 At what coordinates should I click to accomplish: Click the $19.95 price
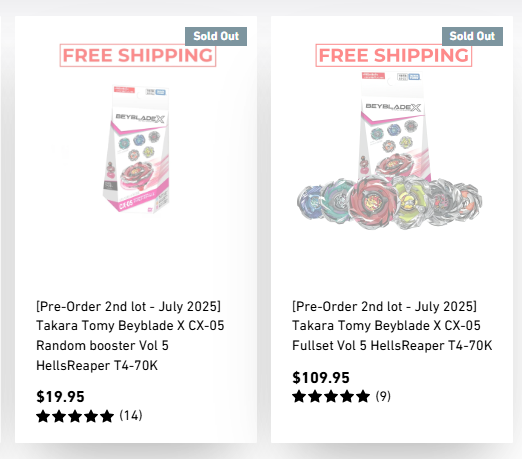pos(60,397)
